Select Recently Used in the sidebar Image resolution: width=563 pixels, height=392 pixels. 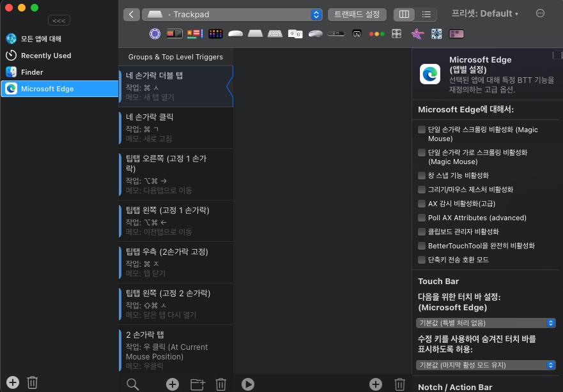click(45, 56)
